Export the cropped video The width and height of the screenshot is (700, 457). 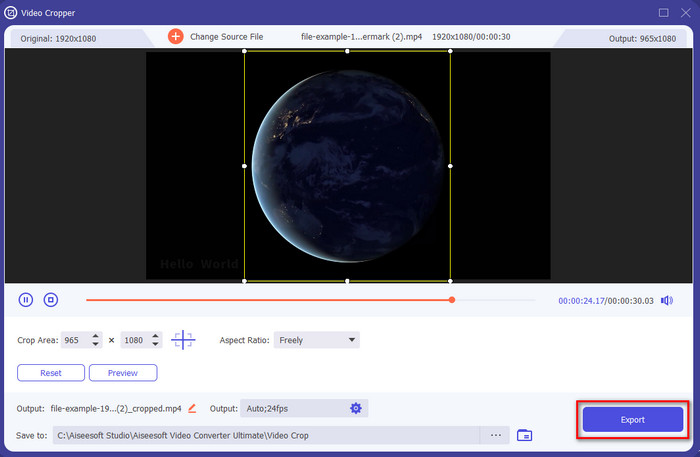tap(631, 420)
